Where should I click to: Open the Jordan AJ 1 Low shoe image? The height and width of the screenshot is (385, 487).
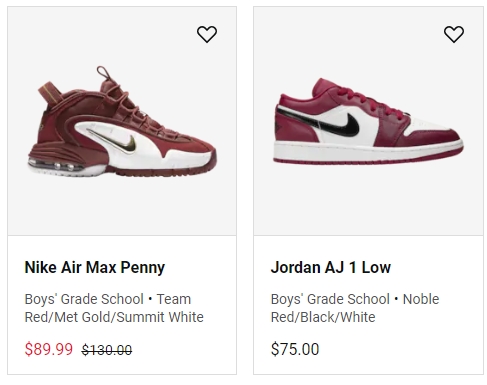point(368,121)
